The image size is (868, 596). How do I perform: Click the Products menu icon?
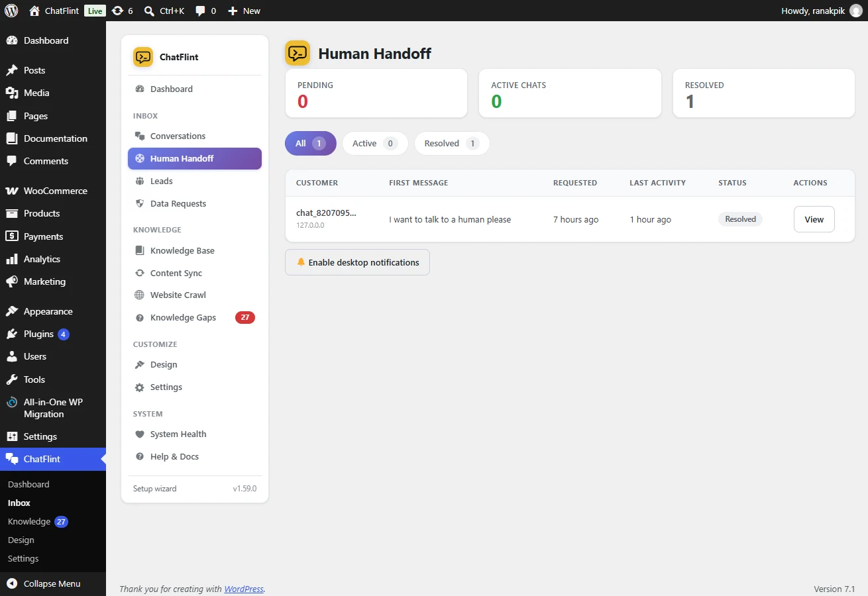click(x=12, y=213)
